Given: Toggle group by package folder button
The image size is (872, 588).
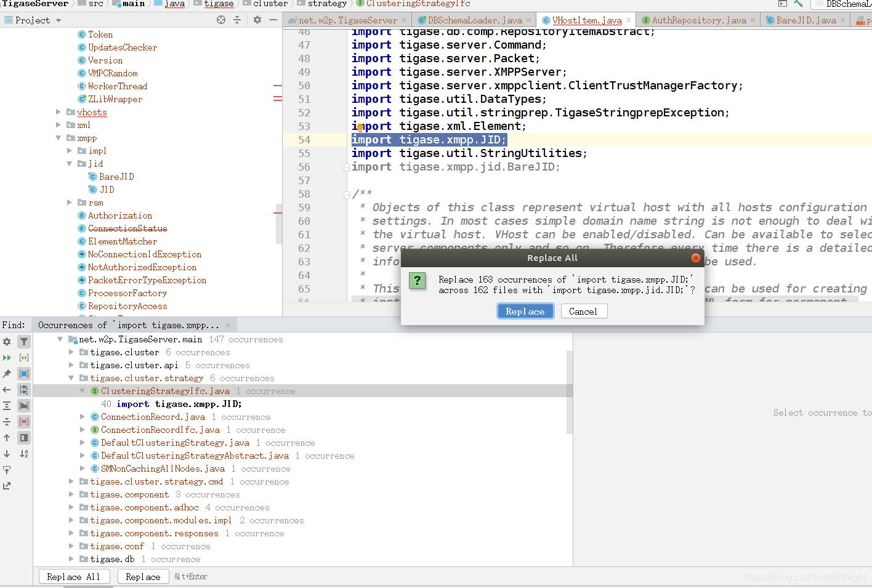Looking at the screenshot, I should coord(24,406).
